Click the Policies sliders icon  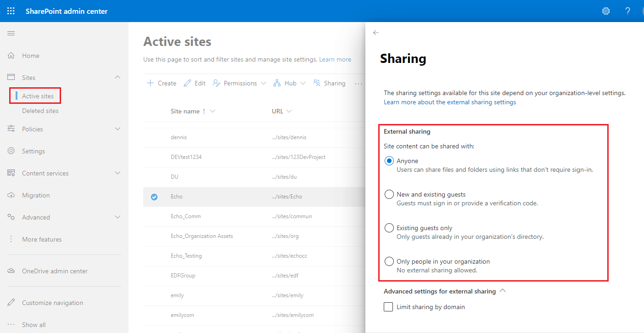(x=11, y=129)
